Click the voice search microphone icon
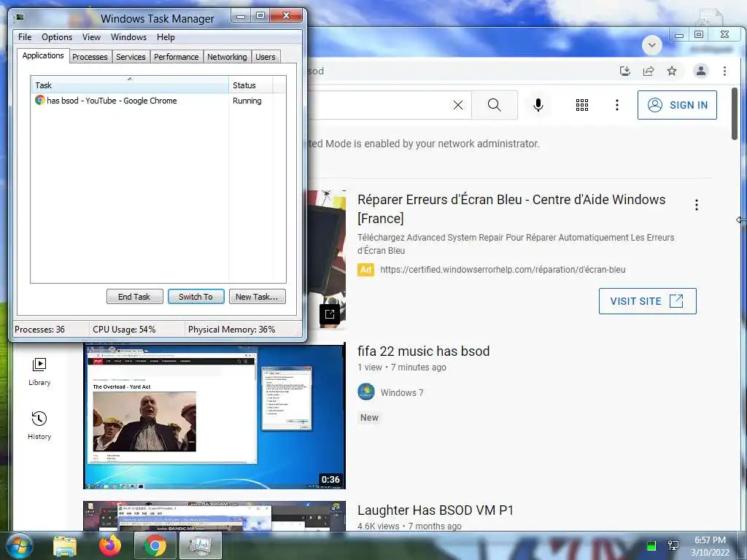Viewport: 747px width, 560px height. 538,105
